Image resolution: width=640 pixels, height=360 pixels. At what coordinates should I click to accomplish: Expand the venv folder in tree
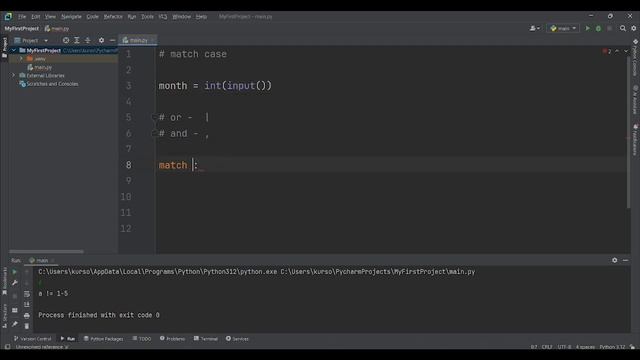click(x=21, y=59)
